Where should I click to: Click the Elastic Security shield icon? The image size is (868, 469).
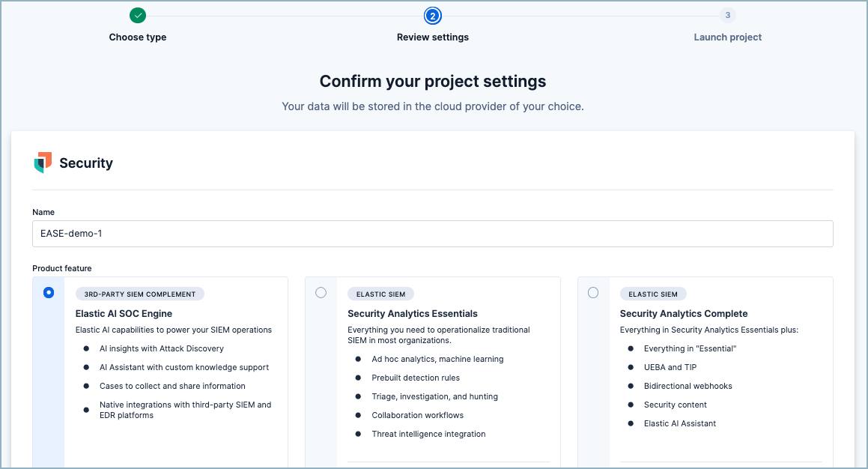(x=42, y=163)
